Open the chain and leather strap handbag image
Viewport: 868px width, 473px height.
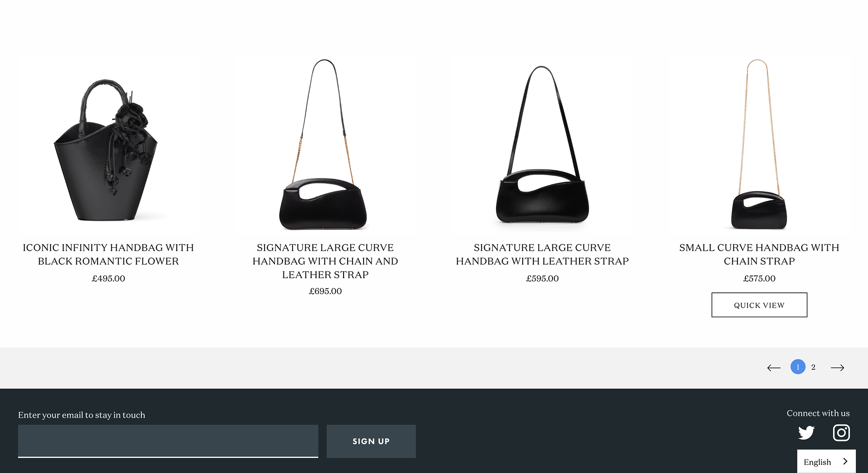pos(325,145)
